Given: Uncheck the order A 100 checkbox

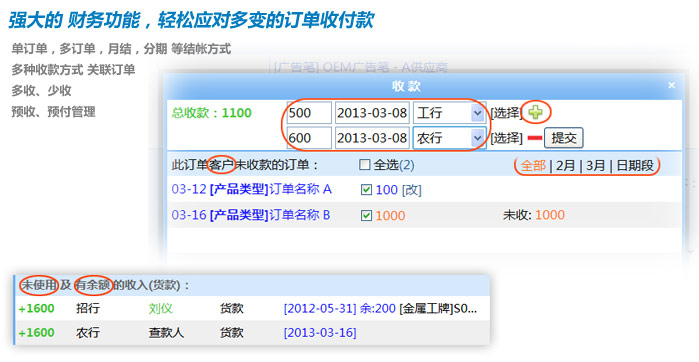Looking at the screenshot, I should [366, 190].
